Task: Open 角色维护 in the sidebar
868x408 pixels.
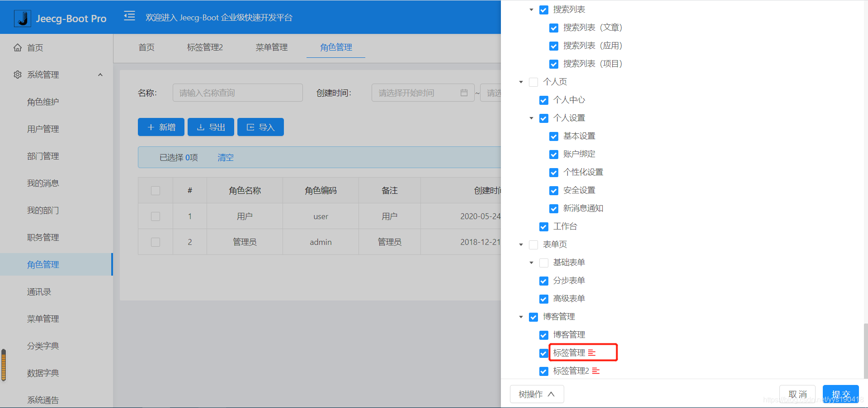Action: pos(43,102)
